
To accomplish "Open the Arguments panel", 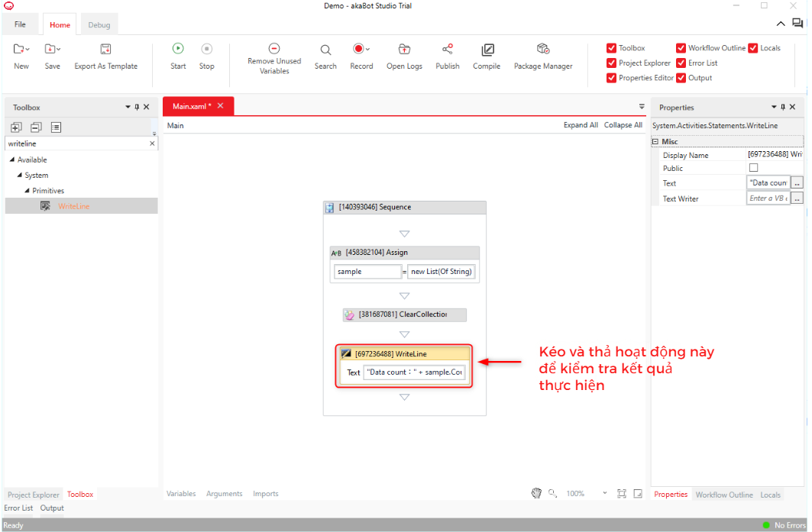I will 225,494.
